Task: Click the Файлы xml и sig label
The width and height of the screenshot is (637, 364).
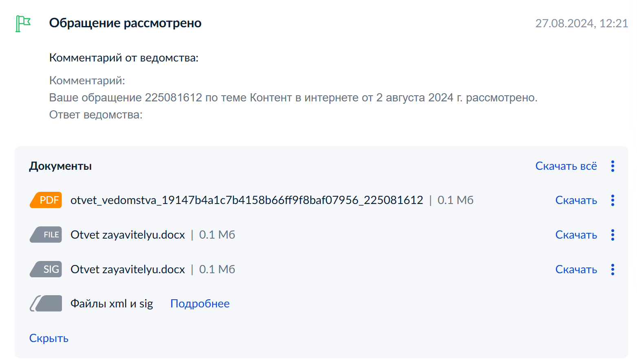Action: pos(112,304)
